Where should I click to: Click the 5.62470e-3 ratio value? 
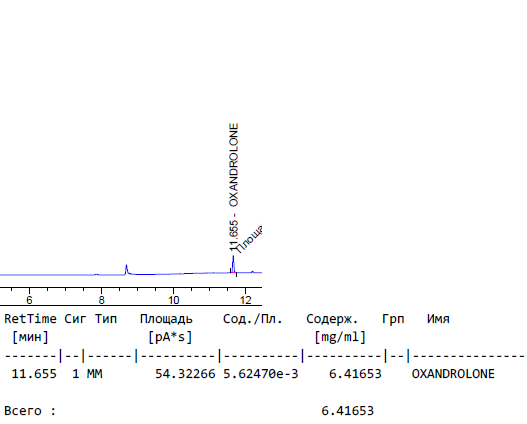[x=261, y=374]
